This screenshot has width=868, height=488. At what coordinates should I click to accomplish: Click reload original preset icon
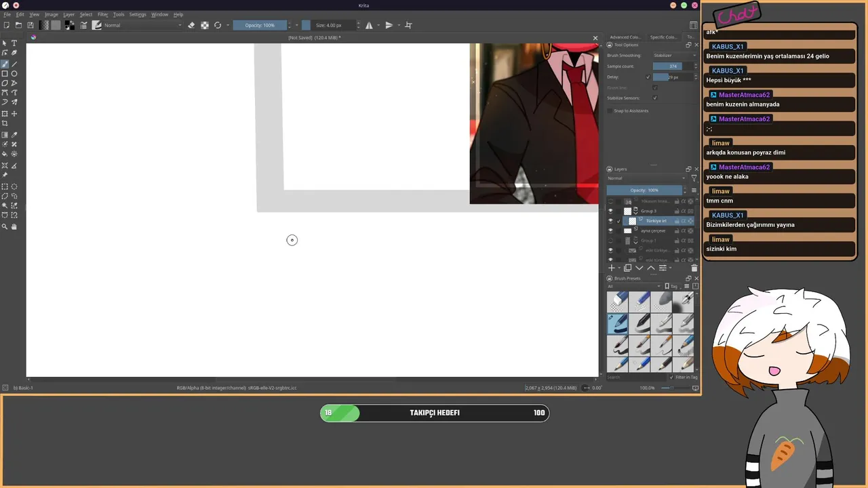[x=218, y=25]
